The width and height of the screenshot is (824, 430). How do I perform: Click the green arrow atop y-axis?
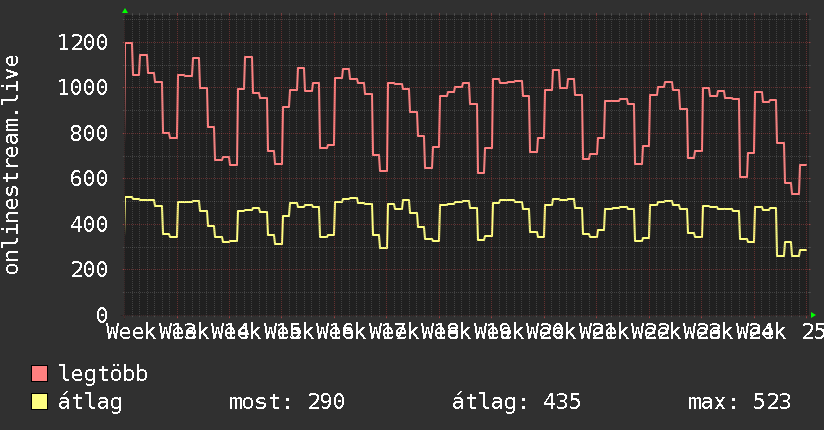point(125,11)
